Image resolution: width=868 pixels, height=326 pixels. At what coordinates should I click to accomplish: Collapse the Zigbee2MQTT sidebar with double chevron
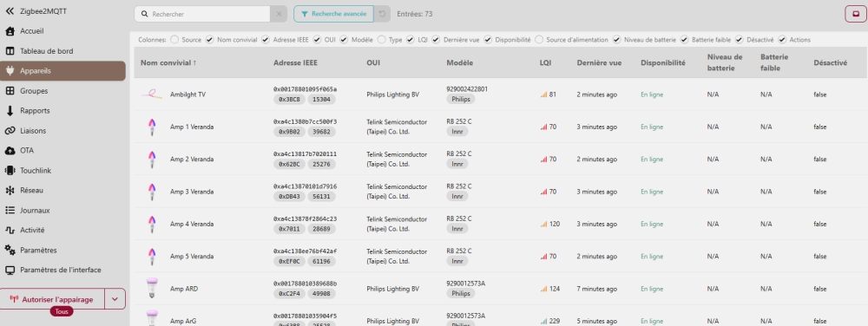point(10,10)
